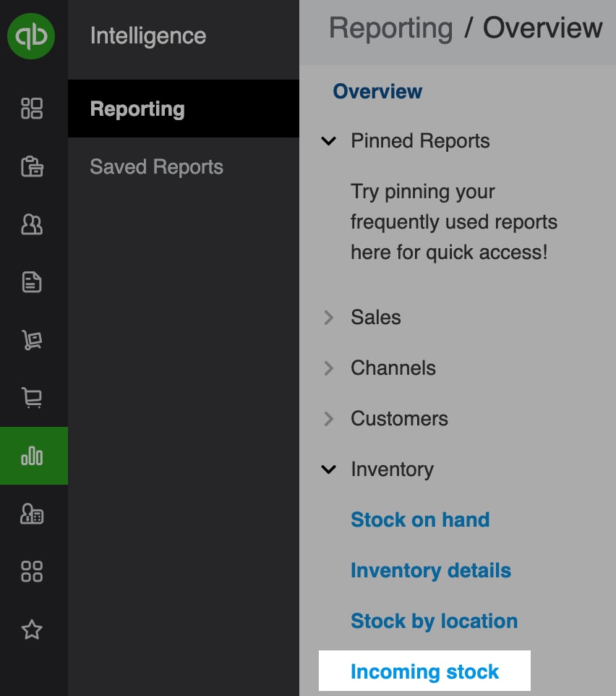The width and height of the screenshot is (616, 696).
Task: Open the Contacts sidebar icon
Action: click(x=32, y=224)
